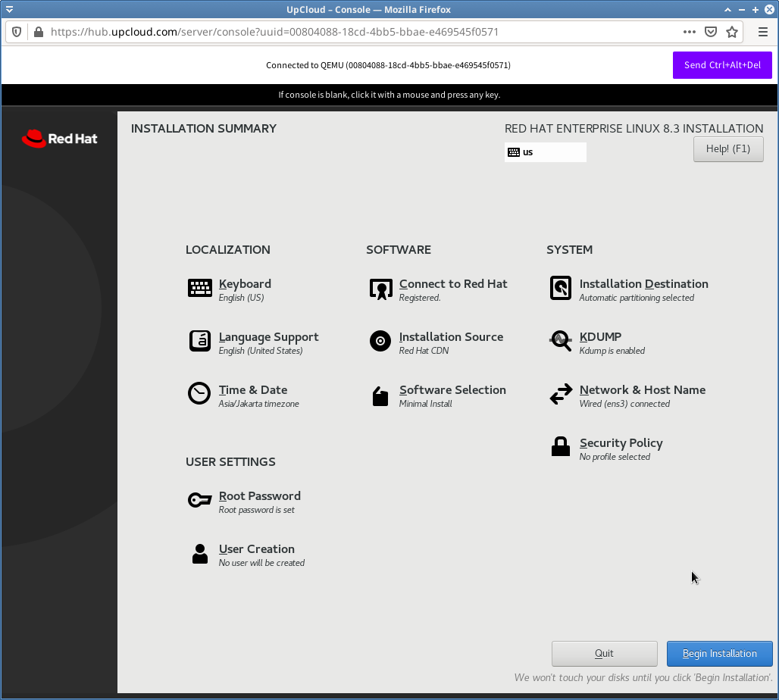779x700 pixels.
Task: Open the Connect to Red Hat icon
Action: coord(380,289)
